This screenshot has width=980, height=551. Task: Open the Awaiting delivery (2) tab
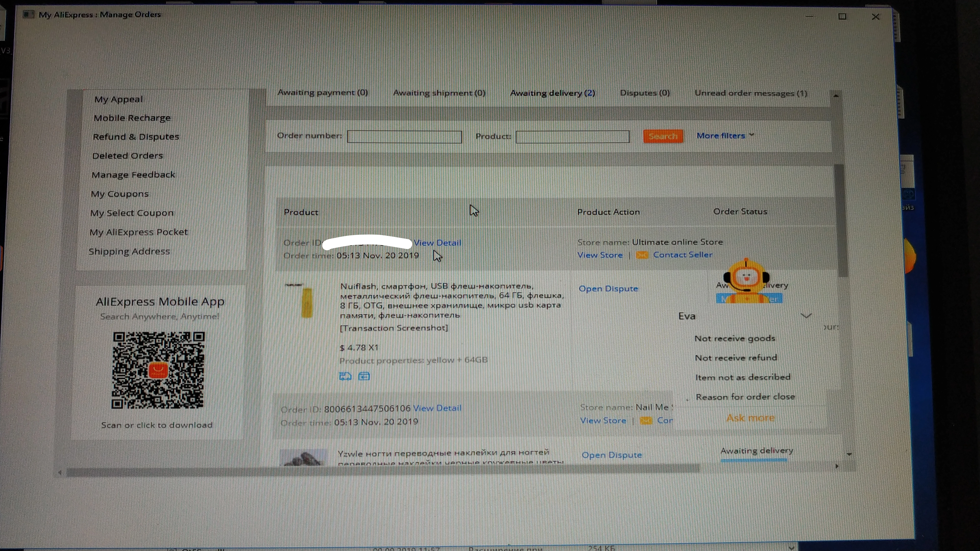coord(552,93)
